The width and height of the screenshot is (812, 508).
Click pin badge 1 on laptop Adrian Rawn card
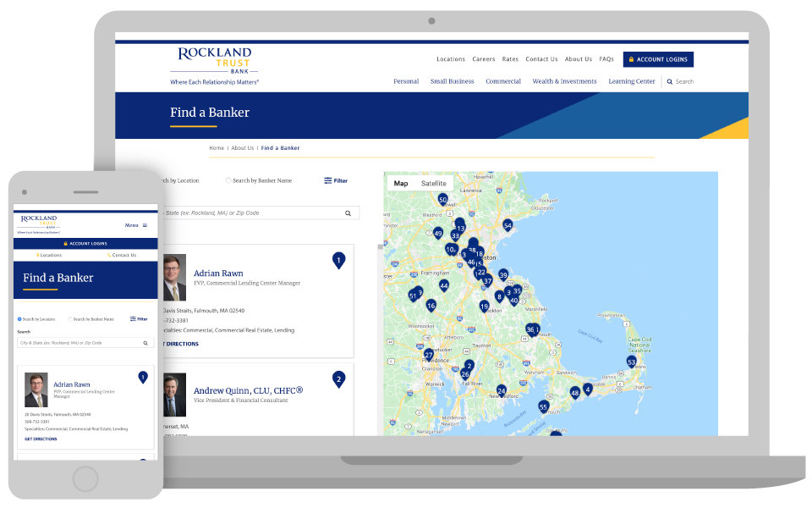pos(338,260)
